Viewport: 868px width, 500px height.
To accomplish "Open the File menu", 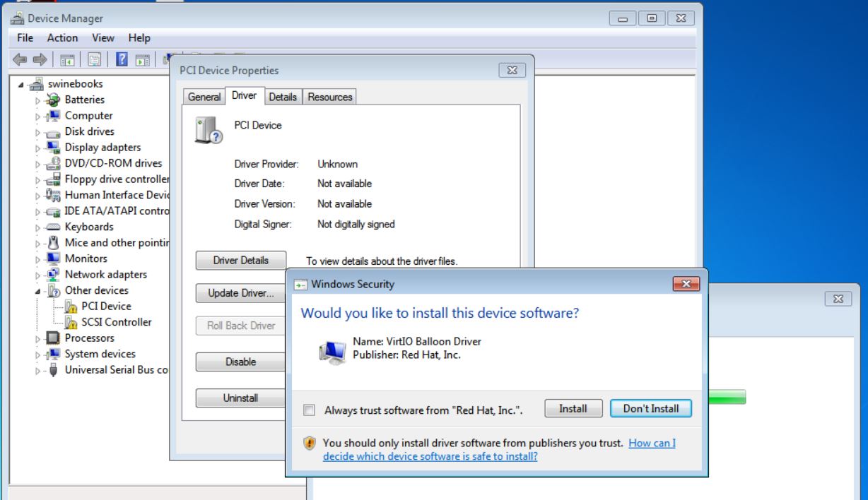I will point(25,37).
